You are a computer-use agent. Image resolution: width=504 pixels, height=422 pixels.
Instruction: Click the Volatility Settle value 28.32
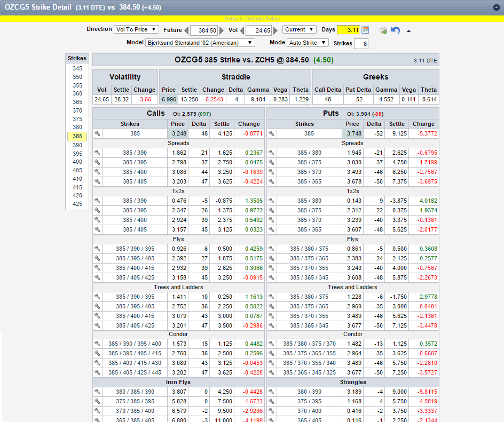[122, 100]
